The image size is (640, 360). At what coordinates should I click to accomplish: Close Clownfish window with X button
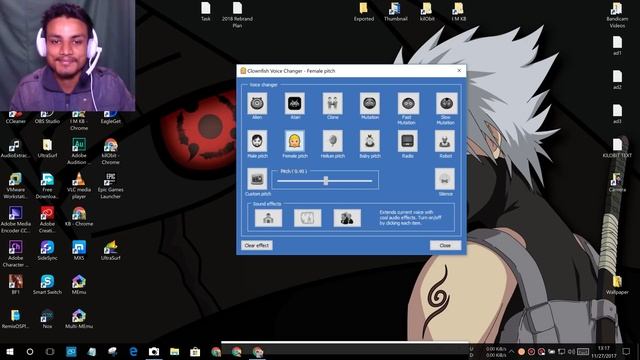(459, 71)
